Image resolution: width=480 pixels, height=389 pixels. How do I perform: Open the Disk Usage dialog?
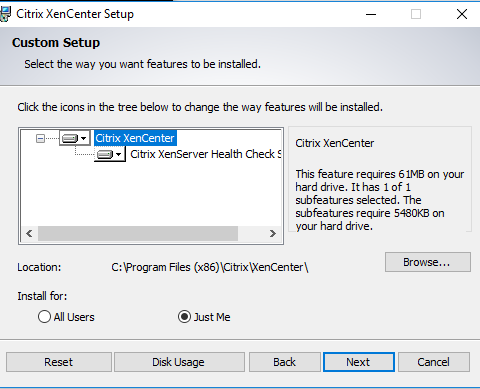point(179,362)
